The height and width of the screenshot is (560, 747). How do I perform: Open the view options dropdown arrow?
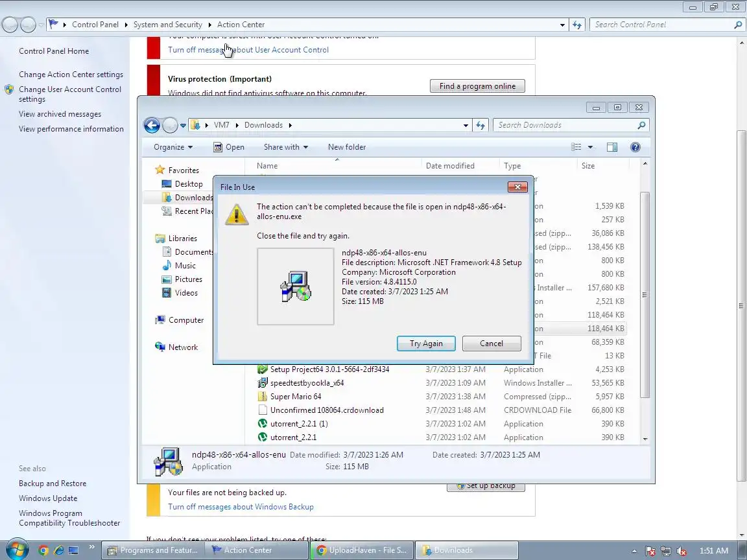(x=590, y=147)
